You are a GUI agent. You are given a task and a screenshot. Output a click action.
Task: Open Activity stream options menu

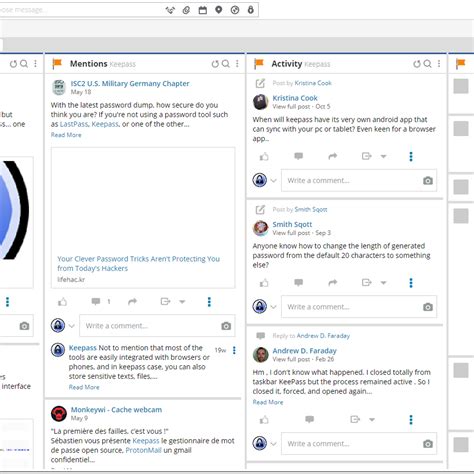(439, 63)
